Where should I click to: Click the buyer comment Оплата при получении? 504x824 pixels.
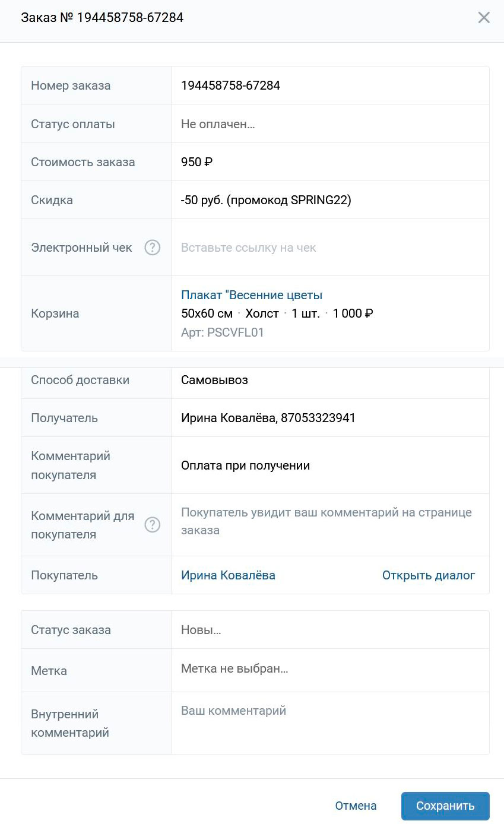(x=245, y=465)
